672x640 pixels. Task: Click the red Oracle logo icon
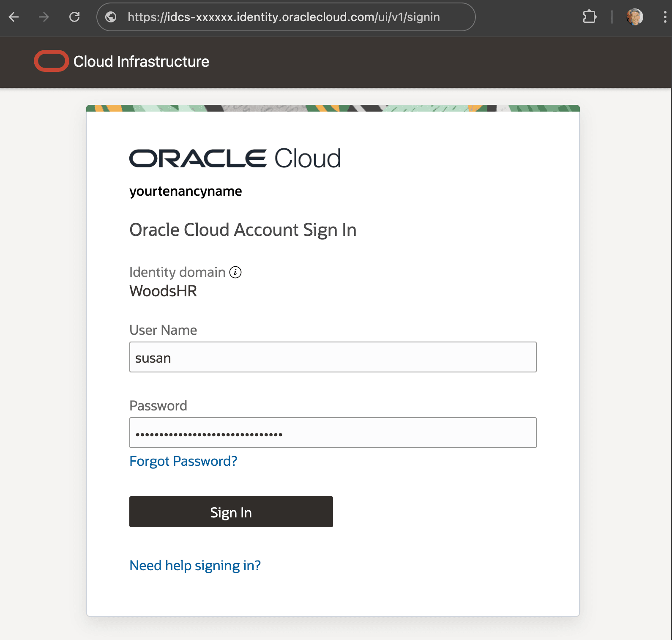pyautogui.click(x=52, y=61)
